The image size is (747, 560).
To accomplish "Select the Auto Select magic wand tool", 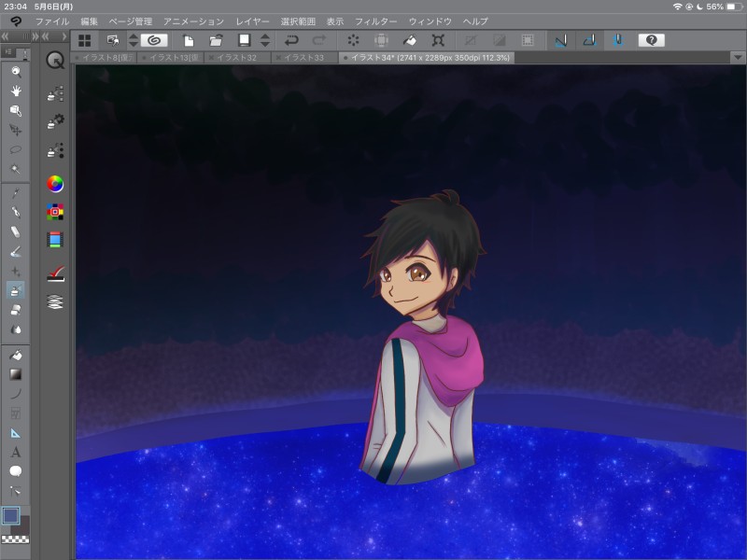I will pyautogui.click(x=16, y=169).
